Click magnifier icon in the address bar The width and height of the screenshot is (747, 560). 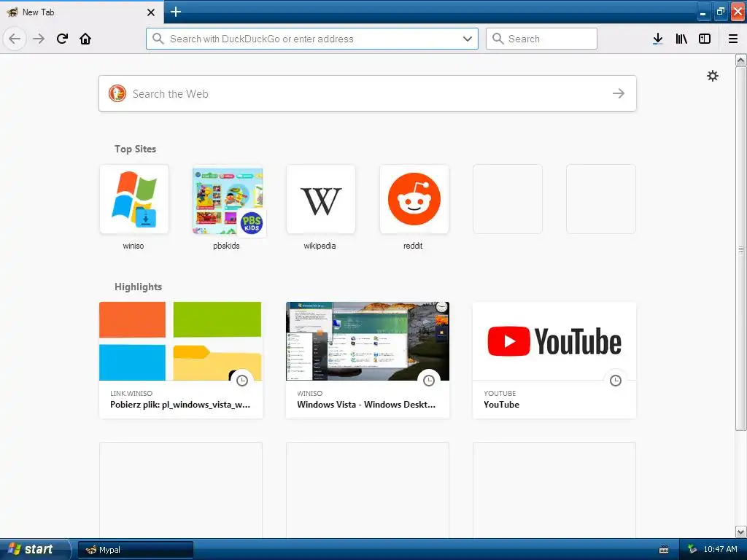158,39
